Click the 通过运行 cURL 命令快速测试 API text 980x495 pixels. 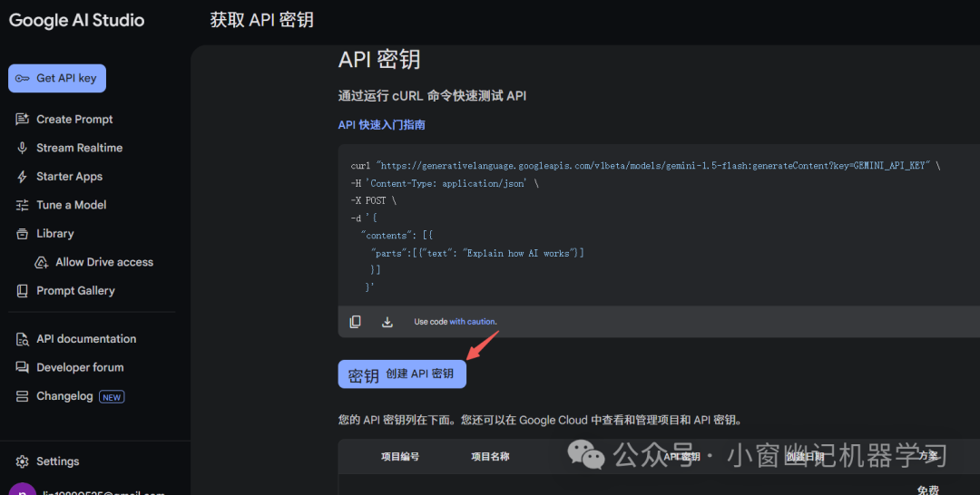point(432,96)
